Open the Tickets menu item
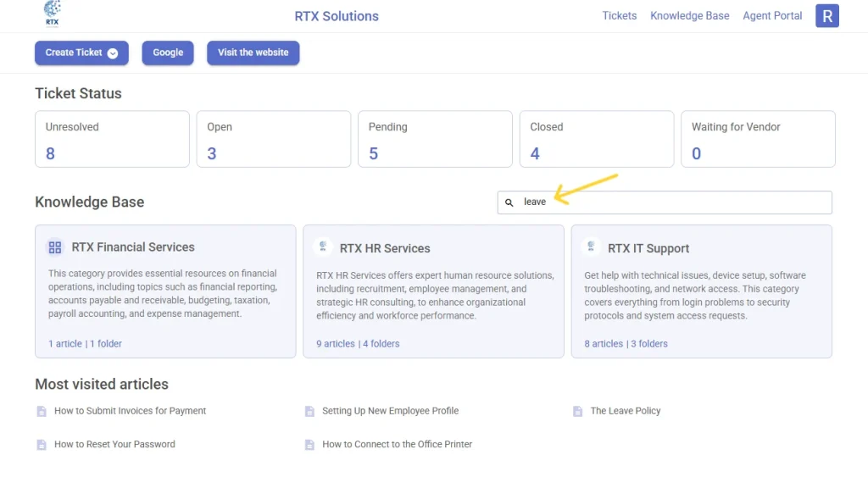Screen dimensions: 868x477 620,16
